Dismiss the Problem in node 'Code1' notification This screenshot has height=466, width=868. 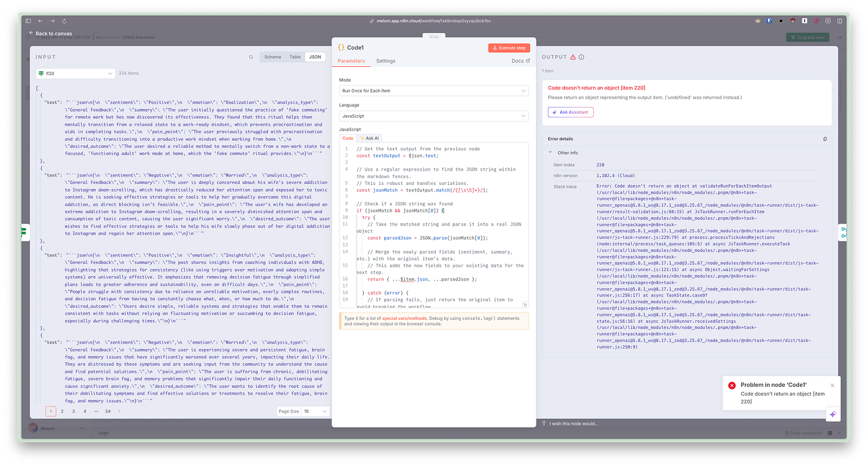coord(833,385)
